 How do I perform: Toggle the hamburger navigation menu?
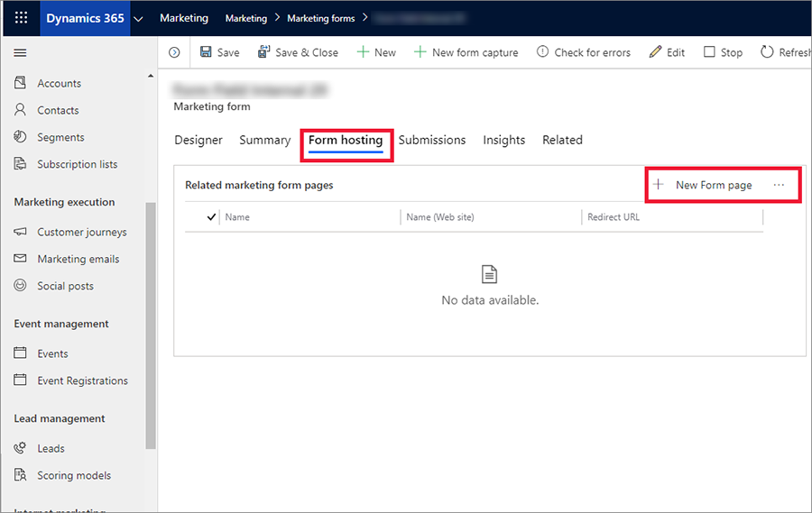pos(20,53)
